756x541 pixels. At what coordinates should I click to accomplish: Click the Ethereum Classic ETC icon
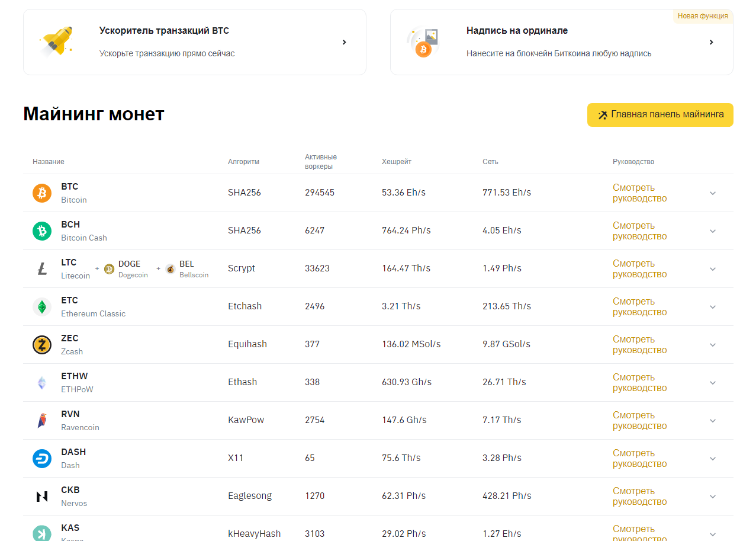(x=42, y=307)
